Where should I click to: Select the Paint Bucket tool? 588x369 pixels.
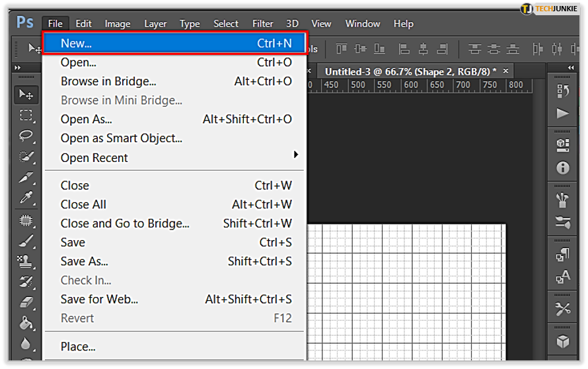click(x=26, y=323)
